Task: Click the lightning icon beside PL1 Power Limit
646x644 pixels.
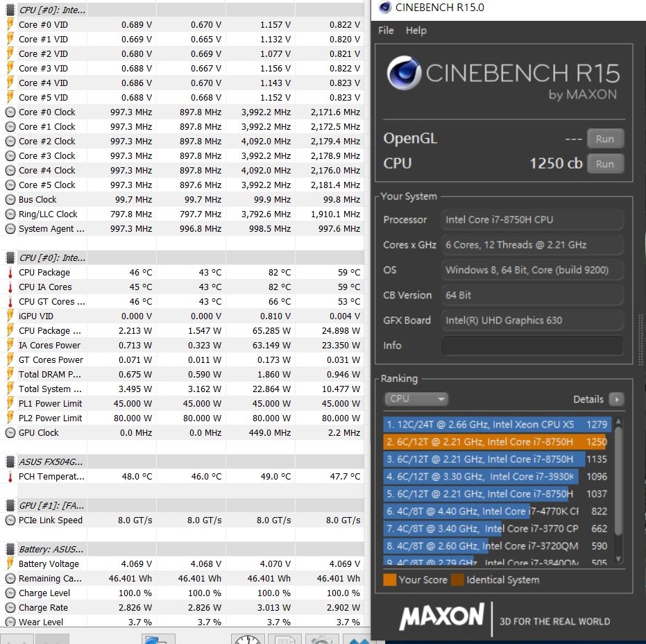Action: 10,403
